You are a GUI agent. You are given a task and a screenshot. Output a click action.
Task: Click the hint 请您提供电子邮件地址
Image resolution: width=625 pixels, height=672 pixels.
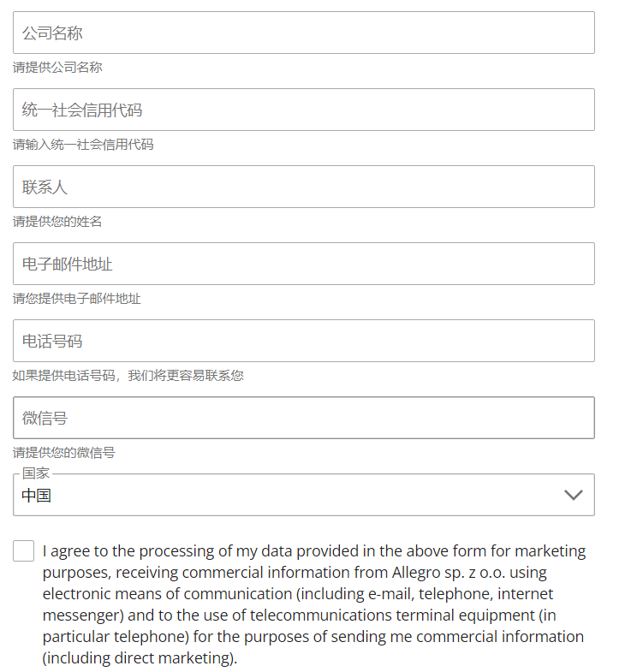pyautogui.click(x=77, y=299)
